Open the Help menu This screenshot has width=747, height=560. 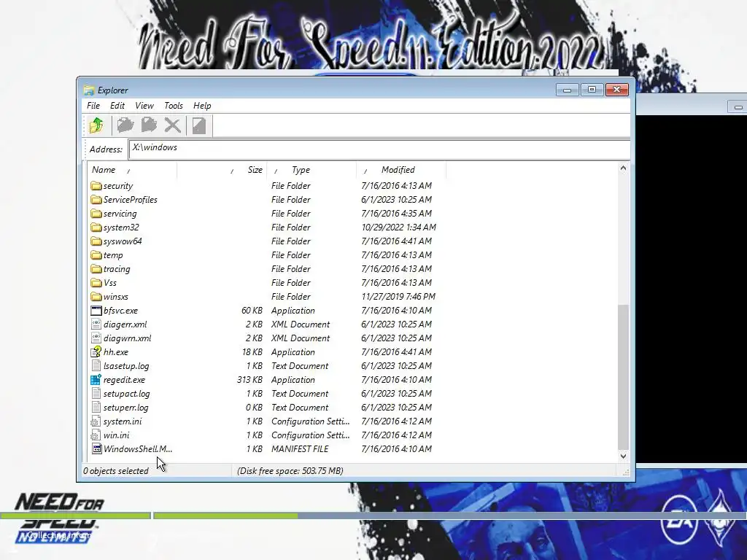coord(202,106)
